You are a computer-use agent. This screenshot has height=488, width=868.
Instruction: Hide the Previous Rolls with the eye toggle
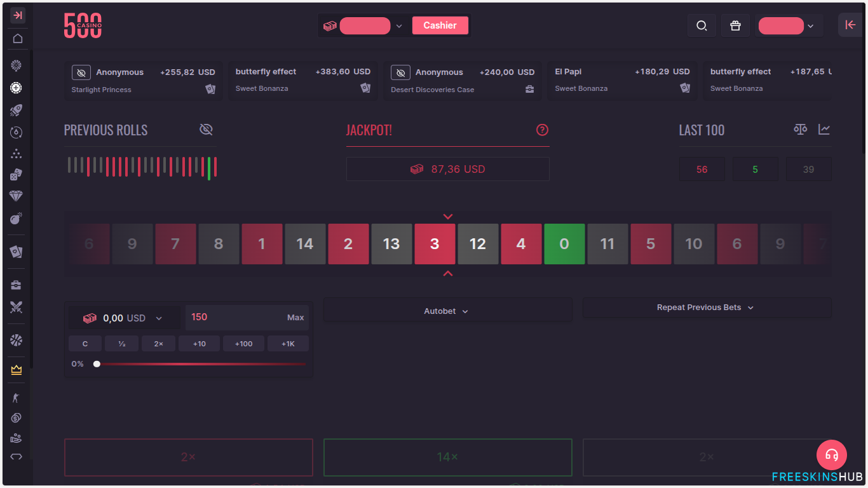(206, 129)
